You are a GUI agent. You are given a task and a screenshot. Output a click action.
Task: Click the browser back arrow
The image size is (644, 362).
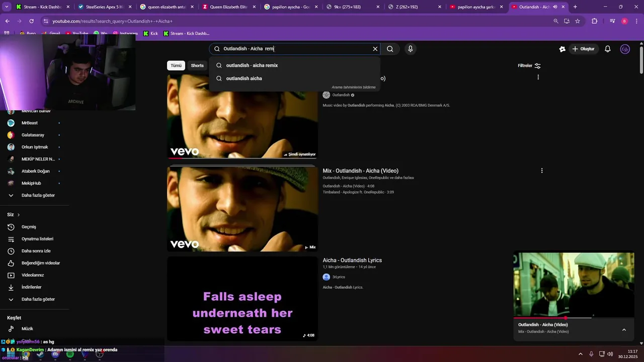click(x=7, y=21)
